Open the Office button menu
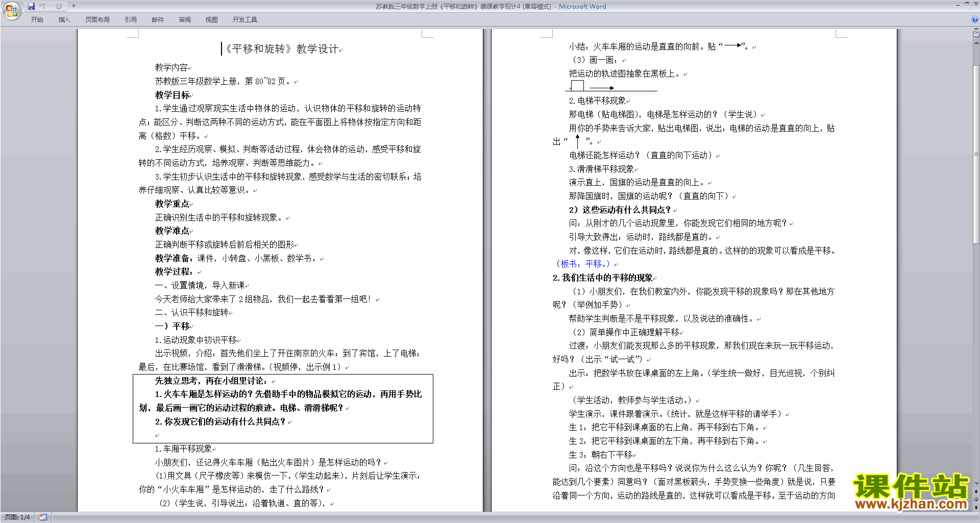 click(11, 10)
